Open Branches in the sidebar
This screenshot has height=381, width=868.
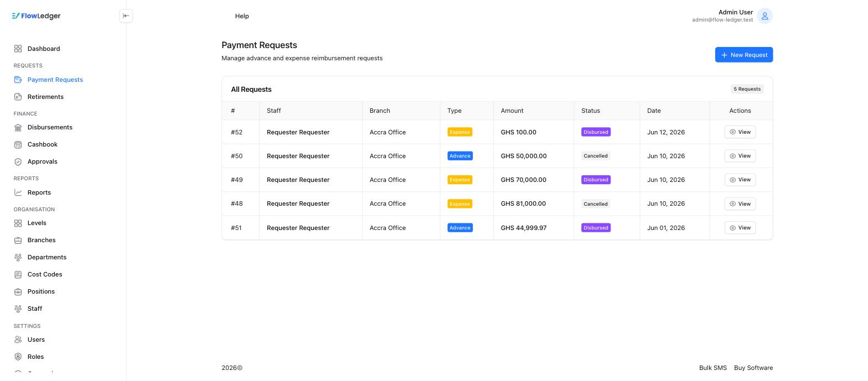42,240
